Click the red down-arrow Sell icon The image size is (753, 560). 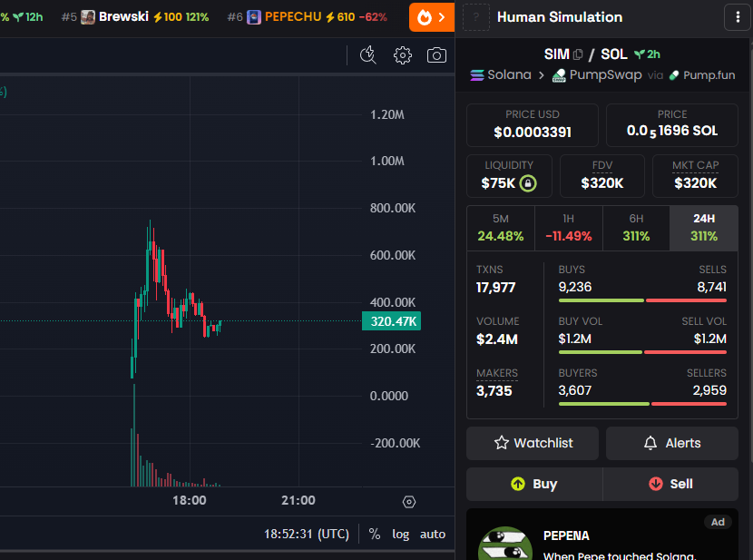(656, 484)
